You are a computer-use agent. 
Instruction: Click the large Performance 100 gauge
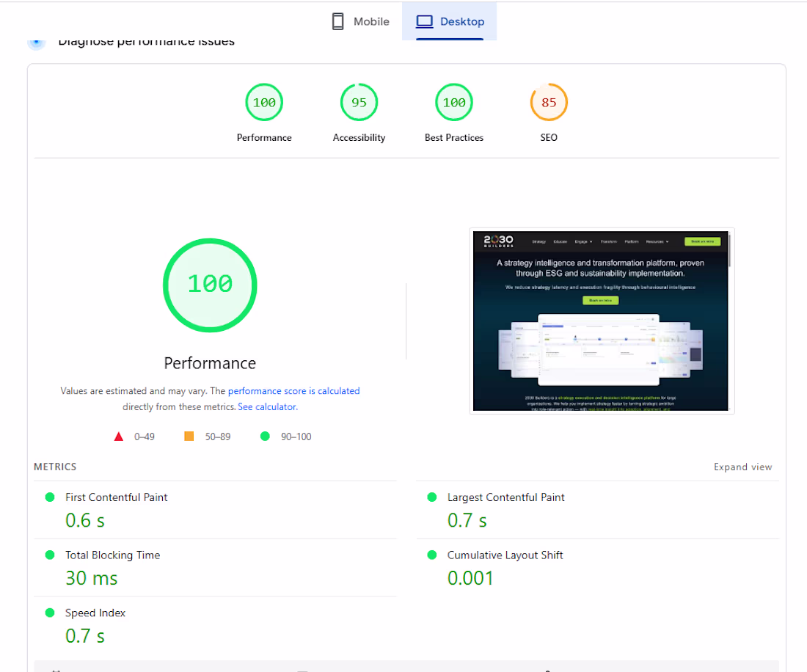click(x=210, y=285)
